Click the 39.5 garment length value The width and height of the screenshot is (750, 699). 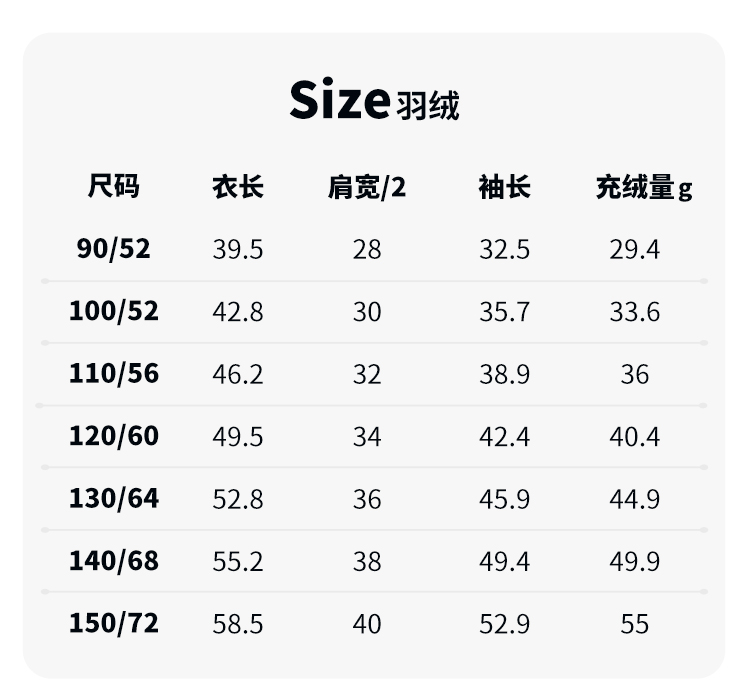pyautogui.click(x=237, y=249)
